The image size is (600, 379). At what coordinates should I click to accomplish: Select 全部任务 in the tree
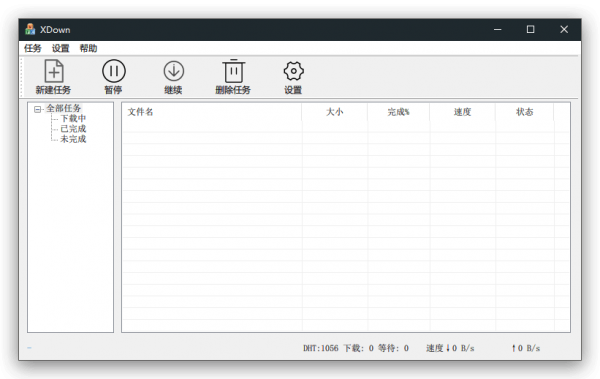(64, 108)
